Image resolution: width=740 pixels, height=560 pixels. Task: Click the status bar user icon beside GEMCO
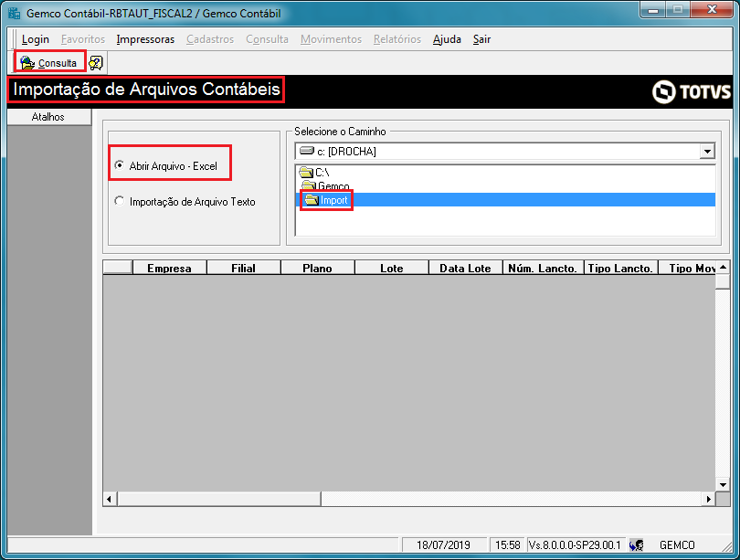637,544
